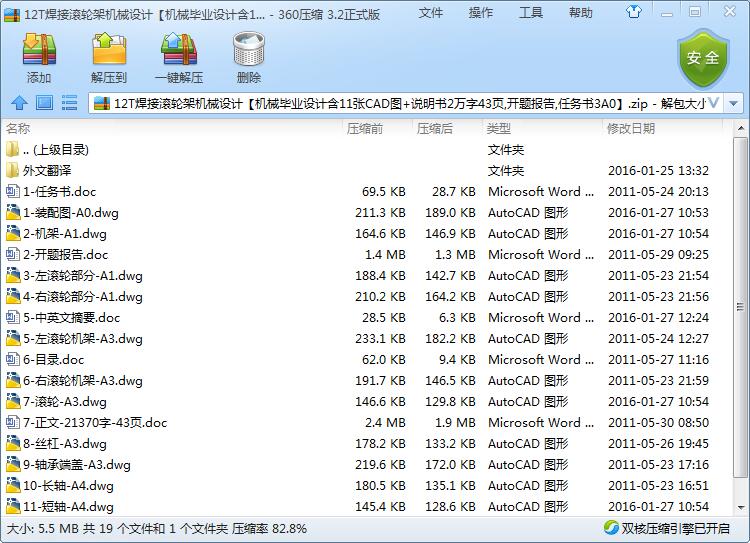The height and width of the screenshot is (543, 750).
Task: Click date 2011-05-26 19:45
Action: pyautogui.click(x=658, y=444)
